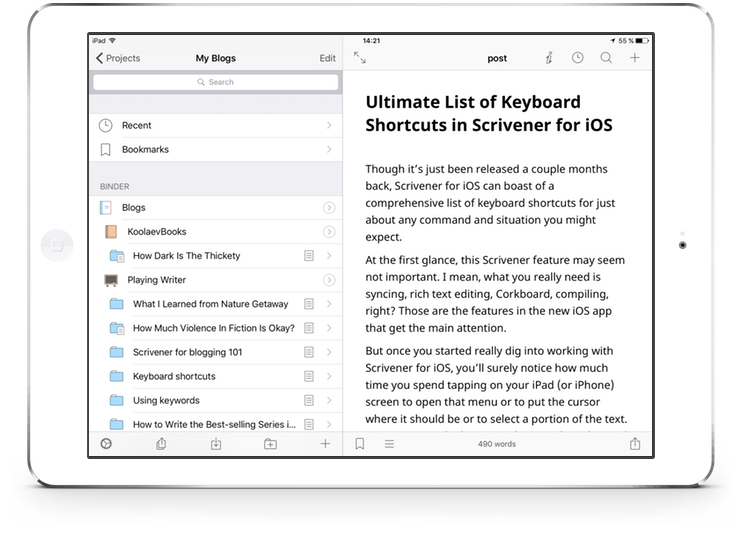Tap Edit in the binder header
The image size is (742, 540).
(327, 58)
